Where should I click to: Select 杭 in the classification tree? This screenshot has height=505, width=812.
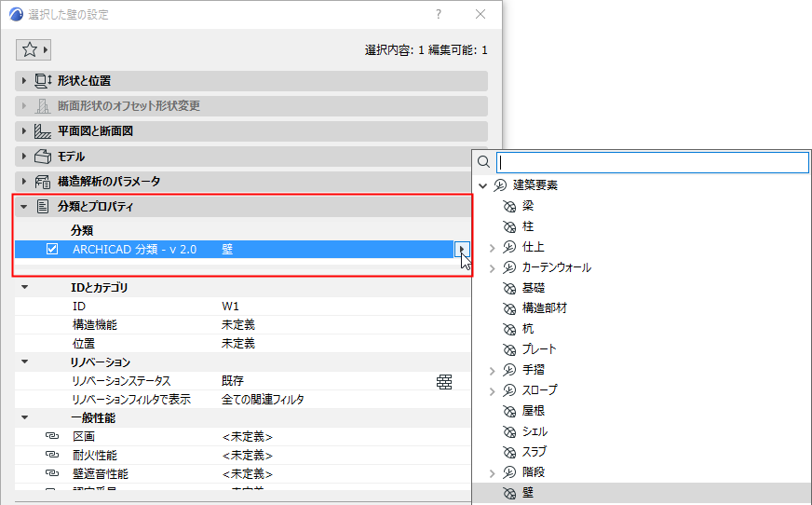(528, 328)
